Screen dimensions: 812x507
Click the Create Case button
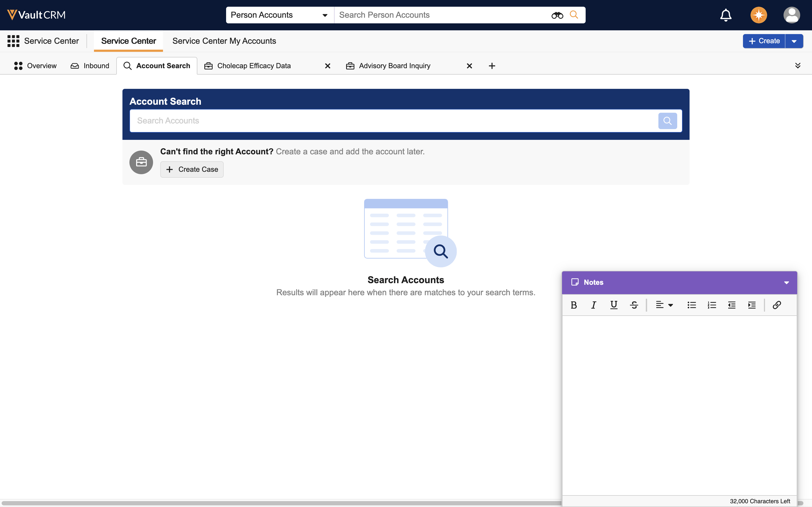pos(192,169)
